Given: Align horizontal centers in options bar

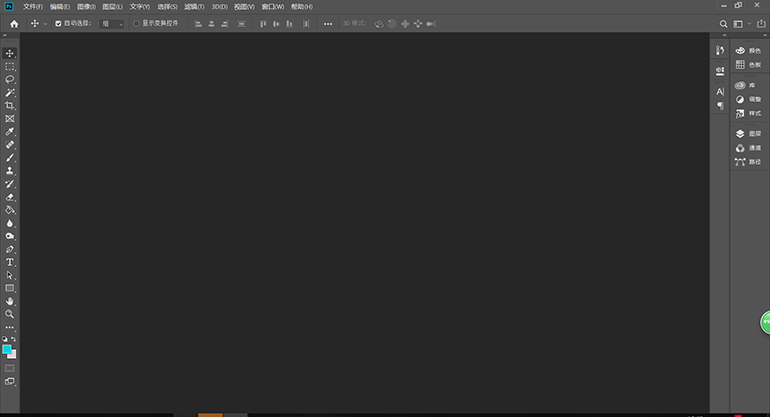Looking at the screenshot, I should point(212,24).
